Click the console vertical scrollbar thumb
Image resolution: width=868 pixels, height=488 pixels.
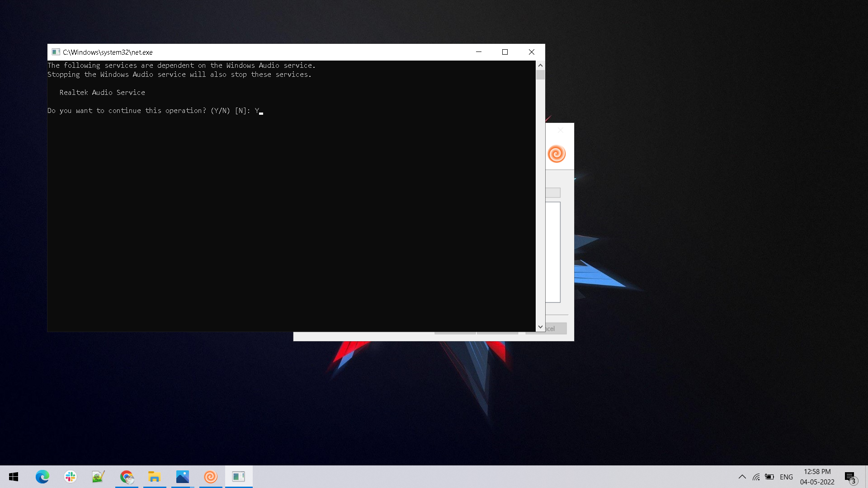click(540, 75)
